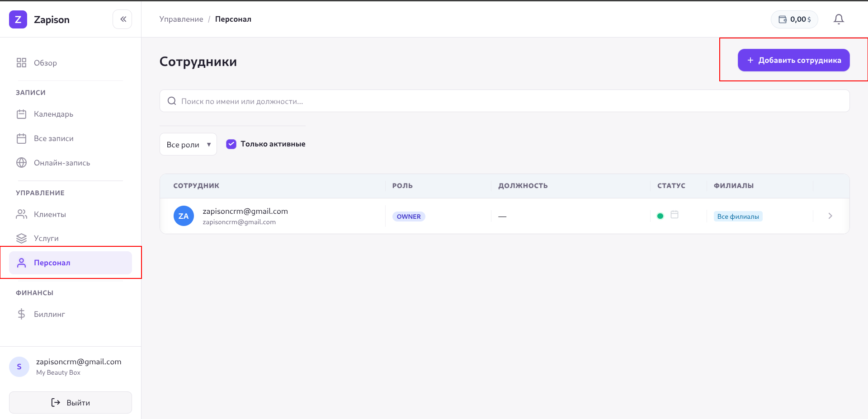The width and height of the screenshot is (868, 419).
Task: Open the Обзор menu item
Action: 45,63
